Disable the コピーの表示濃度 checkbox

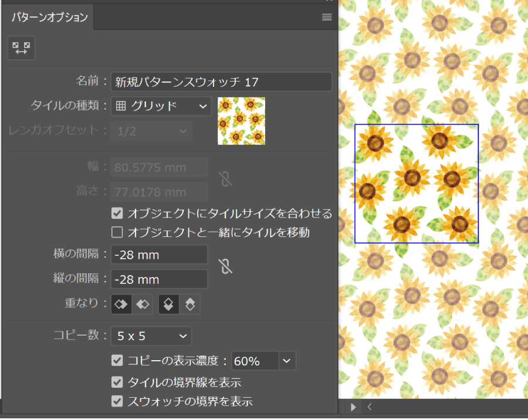click(116, 361)
